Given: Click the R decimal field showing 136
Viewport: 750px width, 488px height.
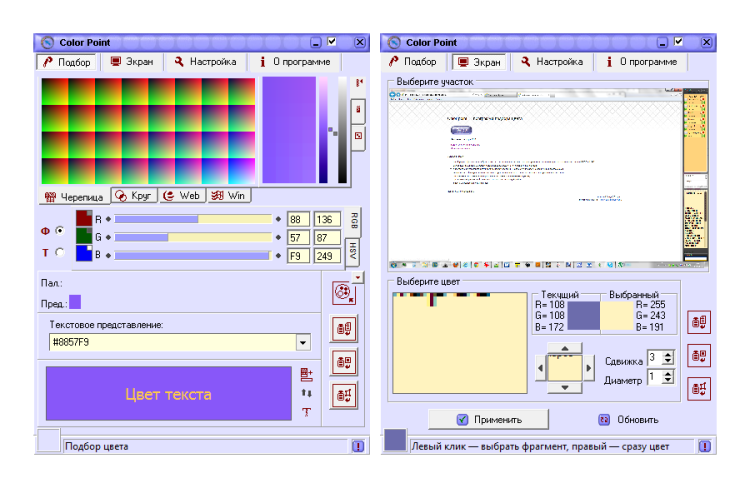Looking at the screenshot, I should [x=327, y=220].
